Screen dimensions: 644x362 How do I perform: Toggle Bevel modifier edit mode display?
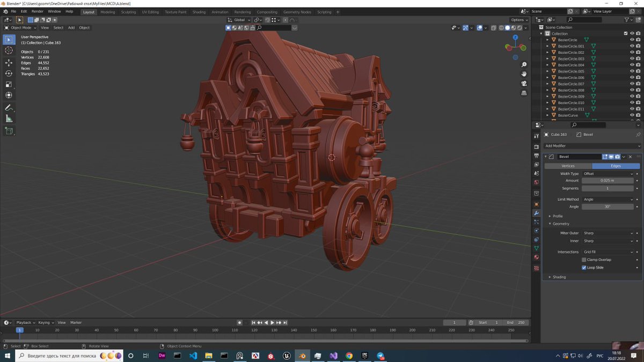[605, 157]
